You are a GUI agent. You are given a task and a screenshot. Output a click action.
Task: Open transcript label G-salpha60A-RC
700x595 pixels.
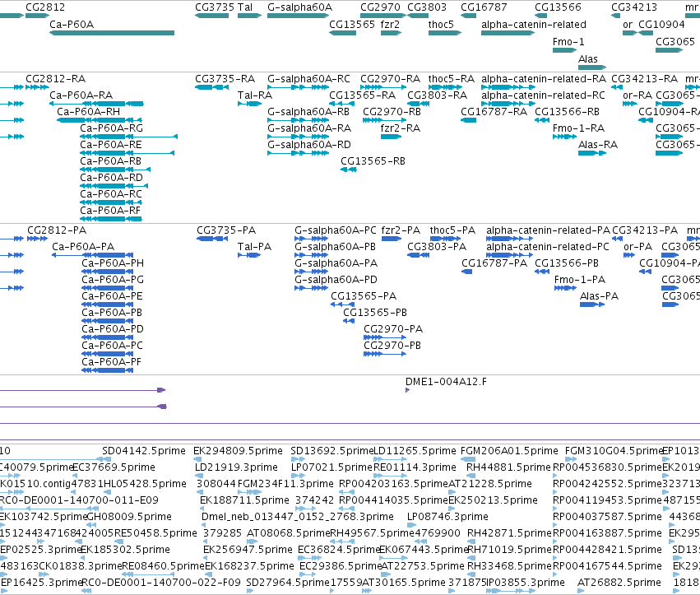click(x=308, y=79)
